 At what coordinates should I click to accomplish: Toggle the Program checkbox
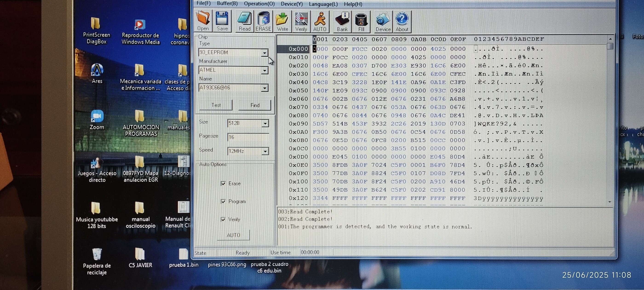tap(223, 201)
